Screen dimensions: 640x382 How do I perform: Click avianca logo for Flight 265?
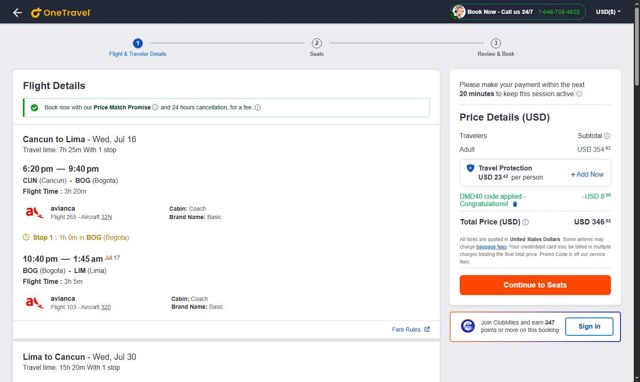point(34,213)
